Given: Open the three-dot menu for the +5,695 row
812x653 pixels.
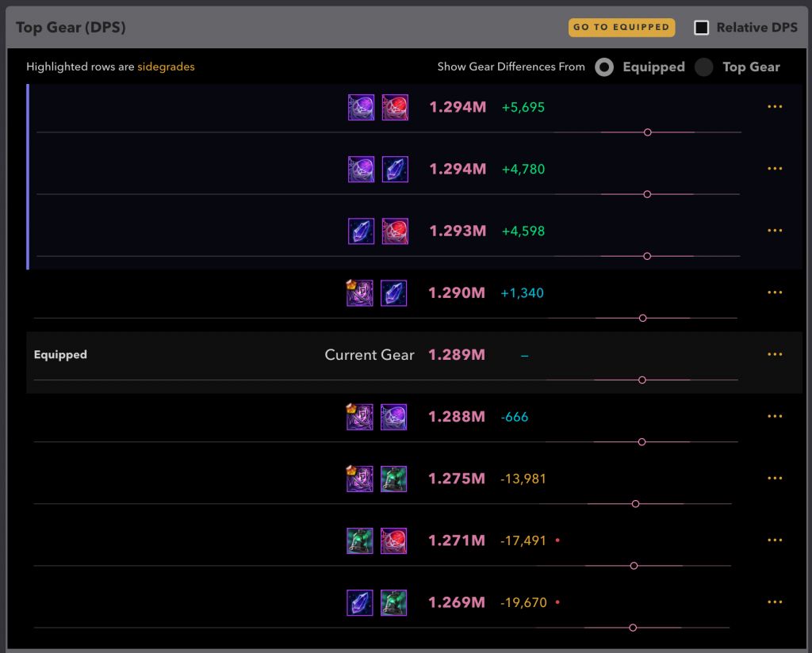Looking at the screenshot, I should coord(775,107).
